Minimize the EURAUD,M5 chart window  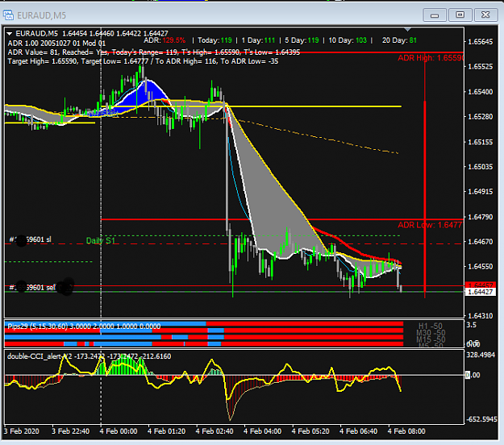[435, 15]
